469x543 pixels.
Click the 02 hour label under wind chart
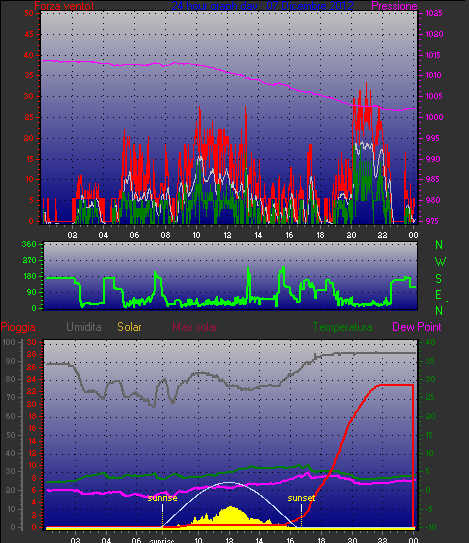pyautogui.click(x=72, y=235)
